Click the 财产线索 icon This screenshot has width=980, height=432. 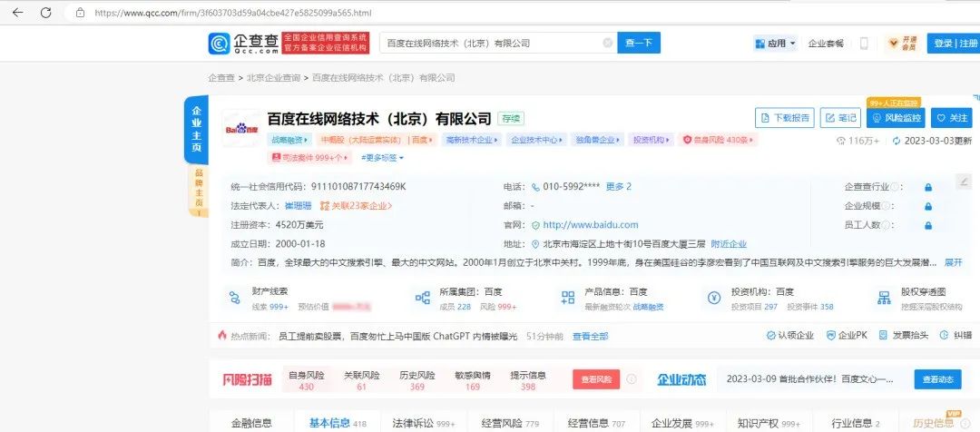coord(235,298)
